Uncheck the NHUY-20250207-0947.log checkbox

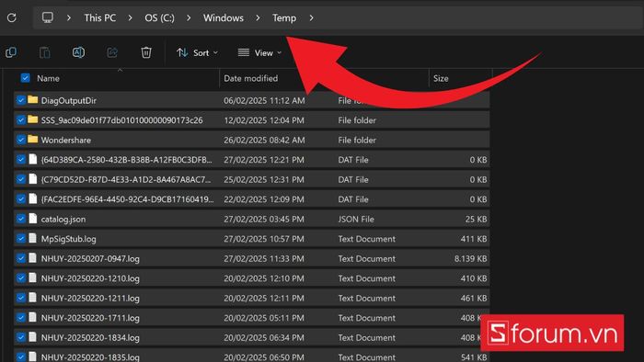click(20, 258)
